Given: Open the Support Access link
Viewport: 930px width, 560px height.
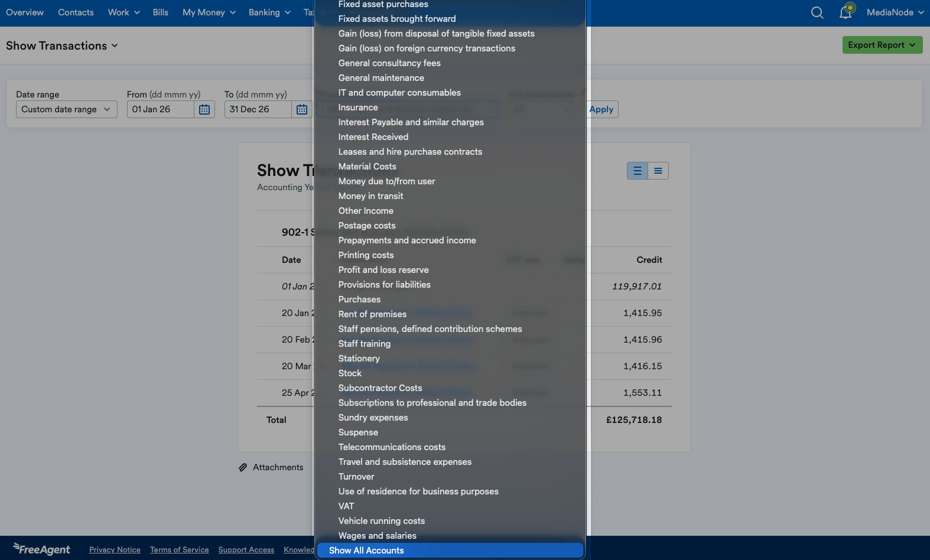Looking at the screenshot, I should tap(246, 550).
